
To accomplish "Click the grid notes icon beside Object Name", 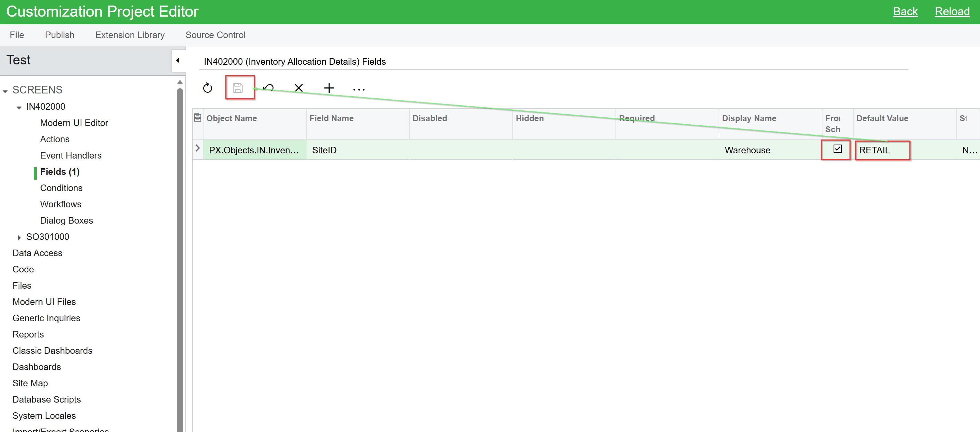I will click(x=197, y=118).
